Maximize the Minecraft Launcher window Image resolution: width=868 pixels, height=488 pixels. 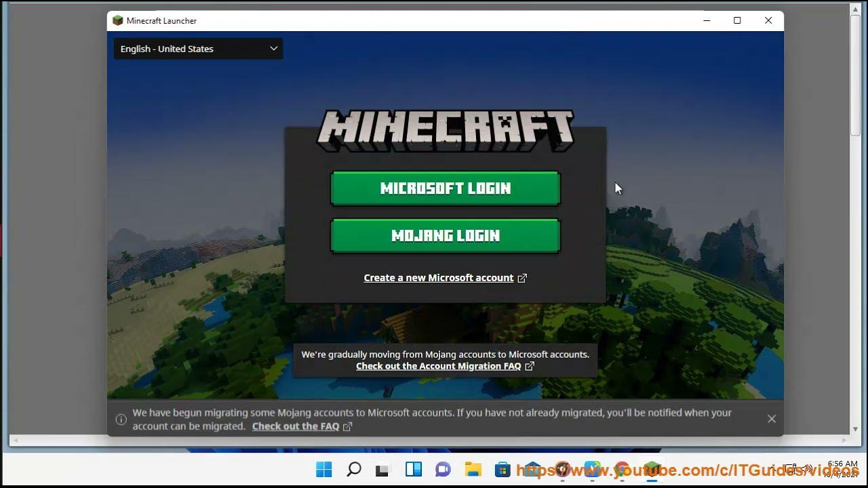[x=737, y=20]
